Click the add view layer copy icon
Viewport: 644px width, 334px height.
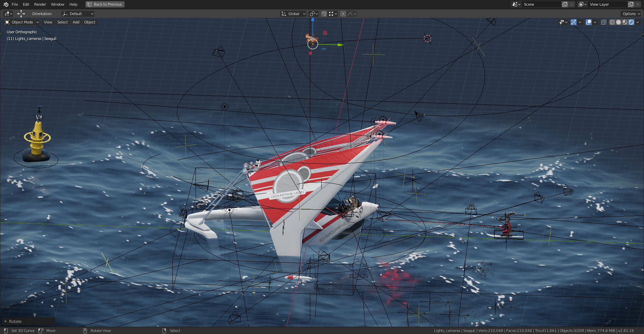631,4
